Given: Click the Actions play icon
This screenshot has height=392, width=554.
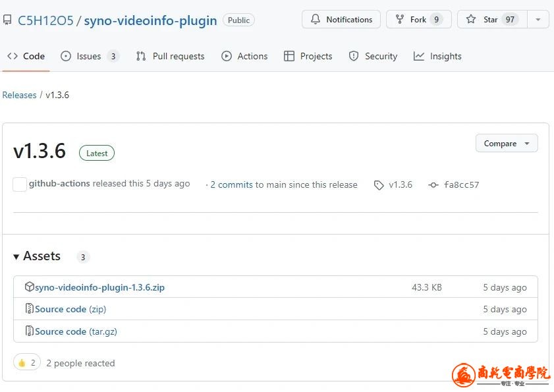Looking at the screenshot, I should [227, 56].
